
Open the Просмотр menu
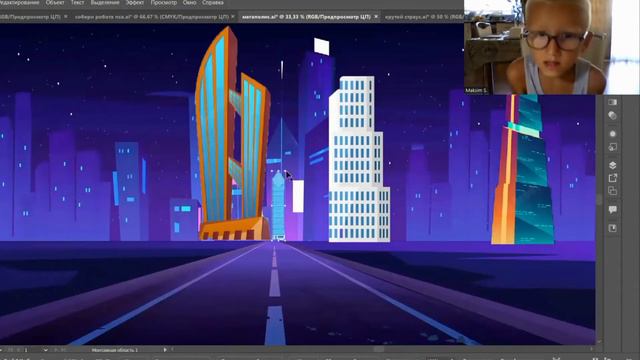[x=164, y=2]
